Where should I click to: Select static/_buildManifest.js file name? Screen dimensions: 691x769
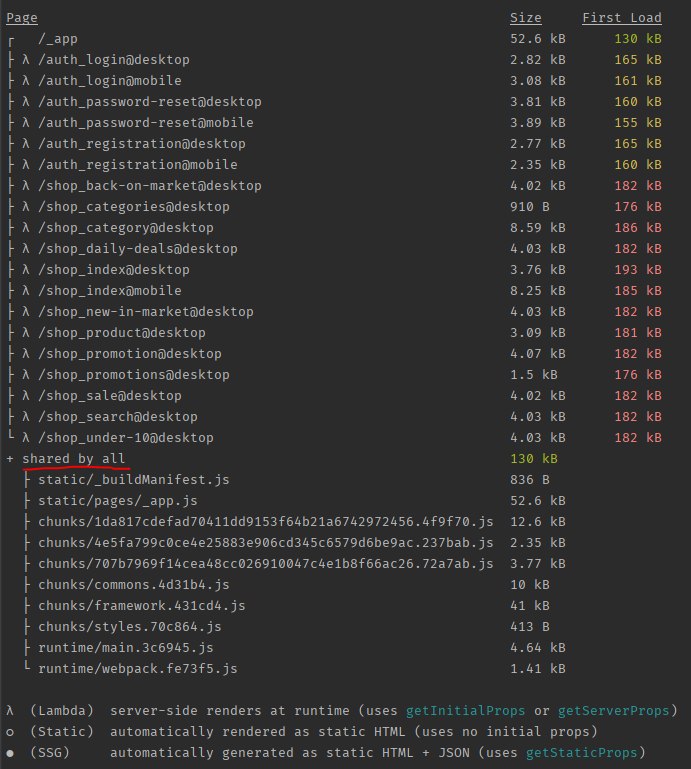click(x=134, y=480)
